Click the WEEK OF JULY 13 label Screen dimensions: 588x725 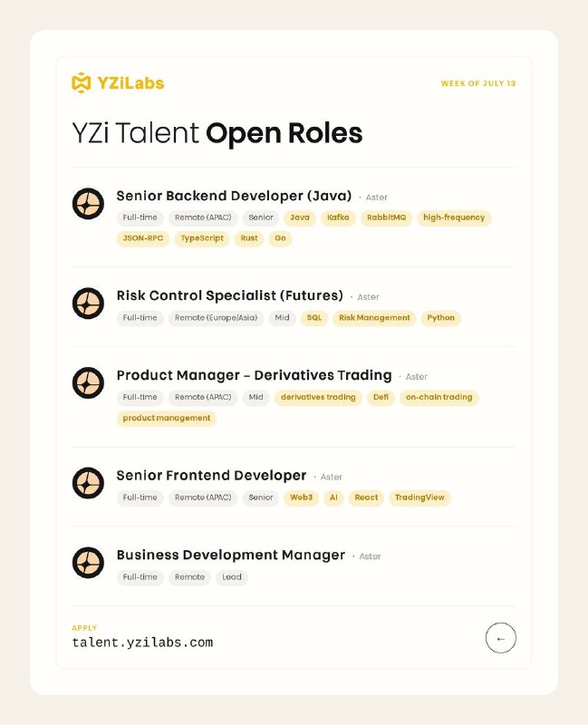coord(478,83)
